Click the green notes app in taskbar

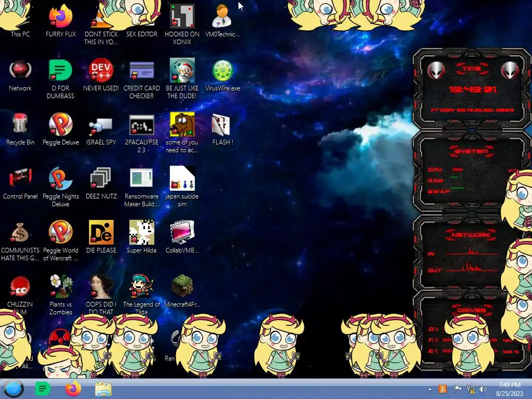click(x=43, y=389)
